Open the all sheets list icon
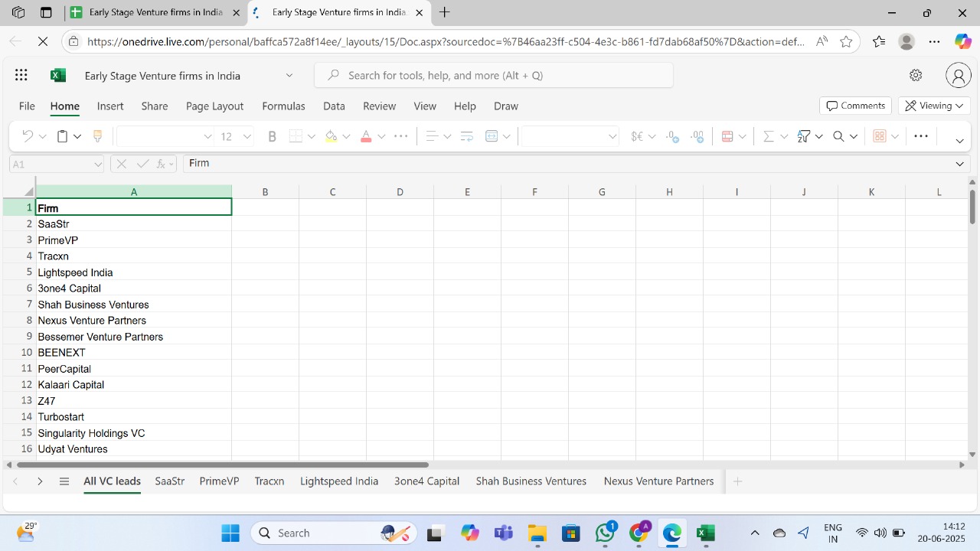Viewport: 980px width, 551px height. tap(64, 481)
